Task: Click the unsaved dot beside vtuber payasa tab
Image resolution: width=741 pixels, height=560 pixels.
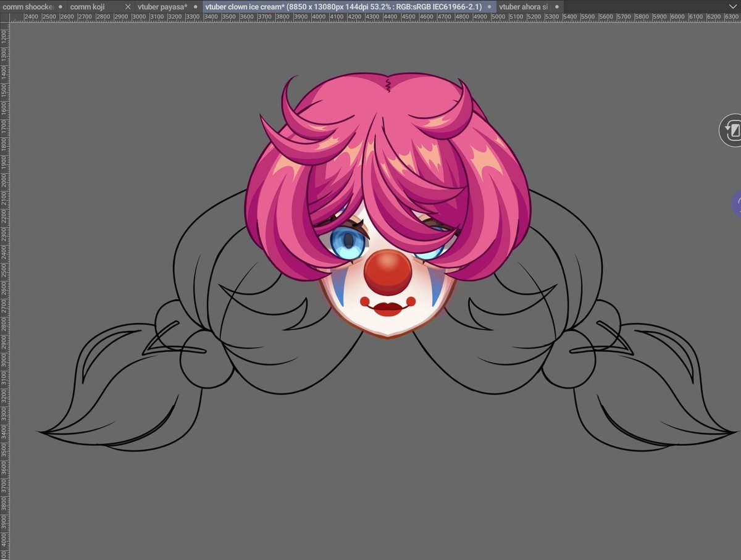Action: [195, 6]
